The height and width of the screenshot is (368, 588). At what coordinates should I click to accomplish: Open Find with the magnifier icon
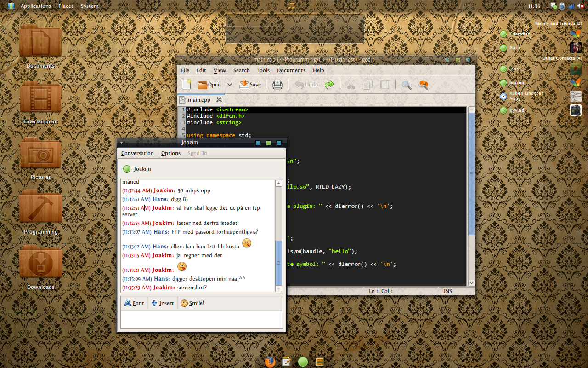tap(407, 85)
